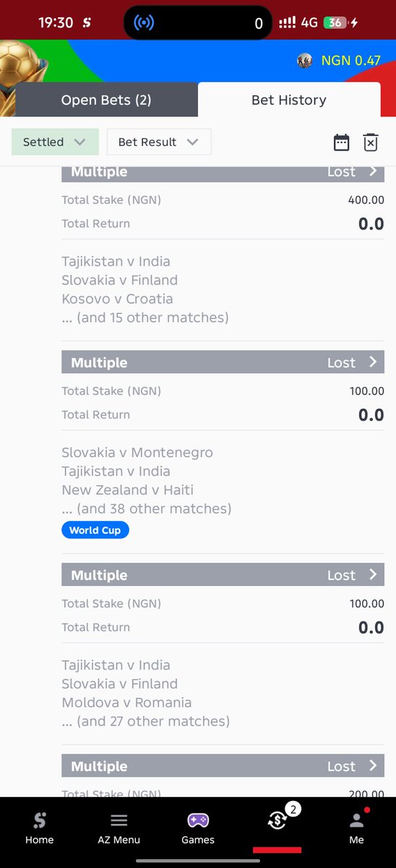
Task: Open the Settled filter dropdown
Action: coord(55,142)
